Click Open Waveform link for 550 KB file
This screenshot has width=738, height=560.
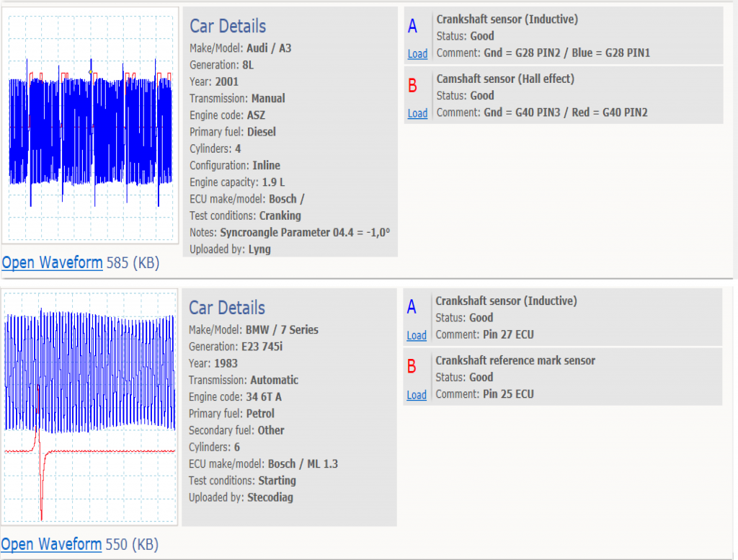coord(51,544)
